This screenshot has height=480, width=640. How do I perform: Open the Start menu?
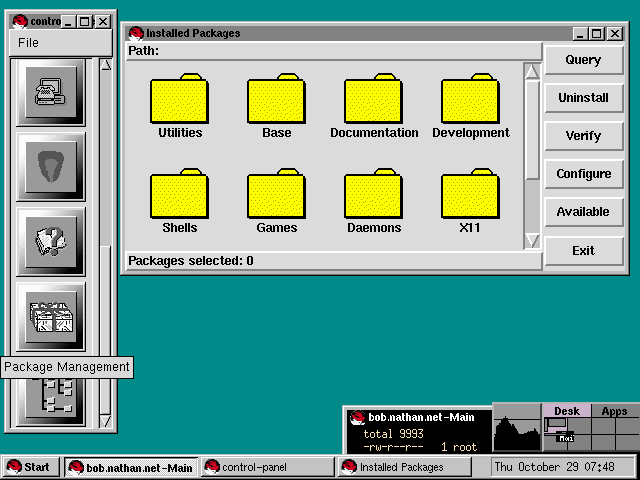coord(31,467)
